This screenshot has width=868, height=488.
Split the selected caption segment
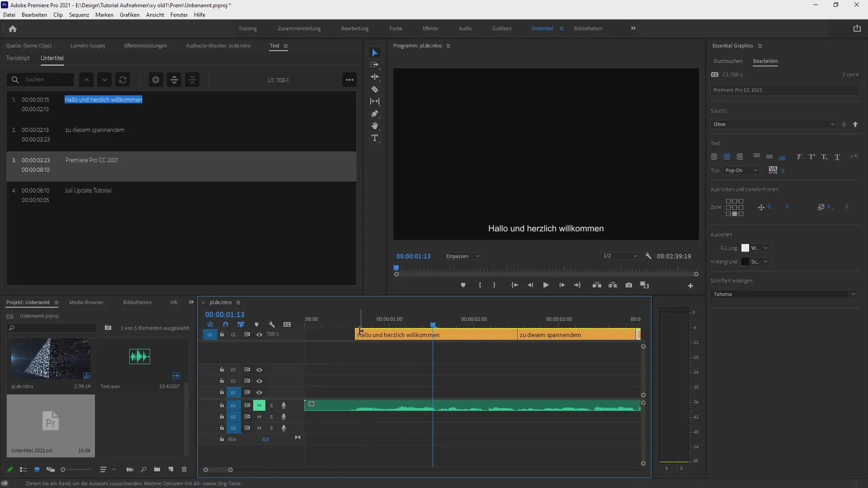tap(174, 80)
